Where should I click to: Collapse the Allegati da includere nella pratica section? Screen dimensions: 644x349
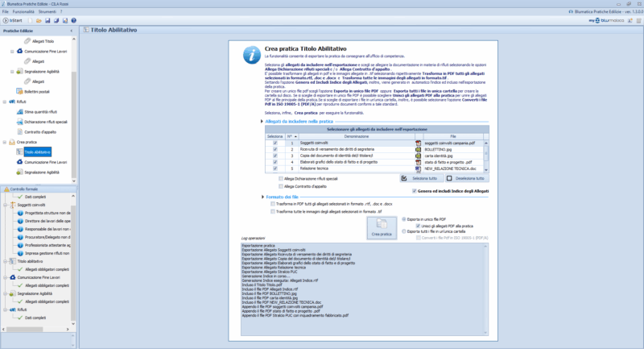(262, 120)
